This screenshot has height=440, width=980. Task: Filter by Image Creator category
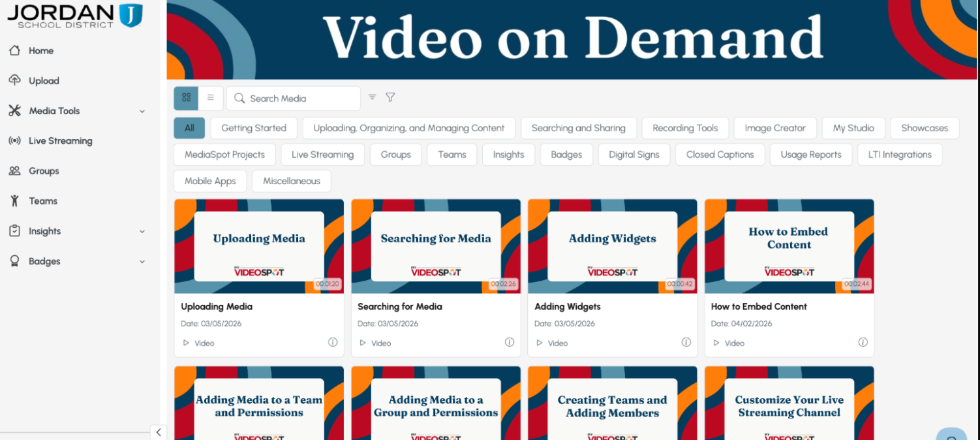775,128
